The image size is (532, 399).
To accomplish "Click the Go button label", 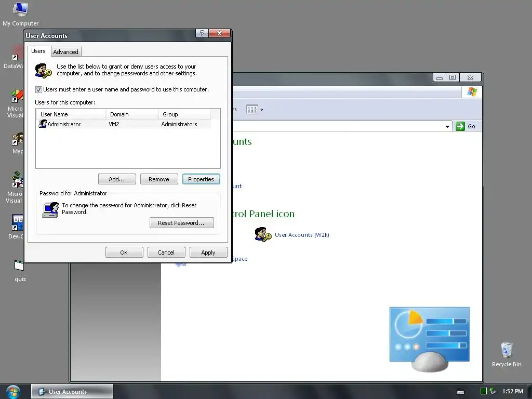I will [471, 126].
